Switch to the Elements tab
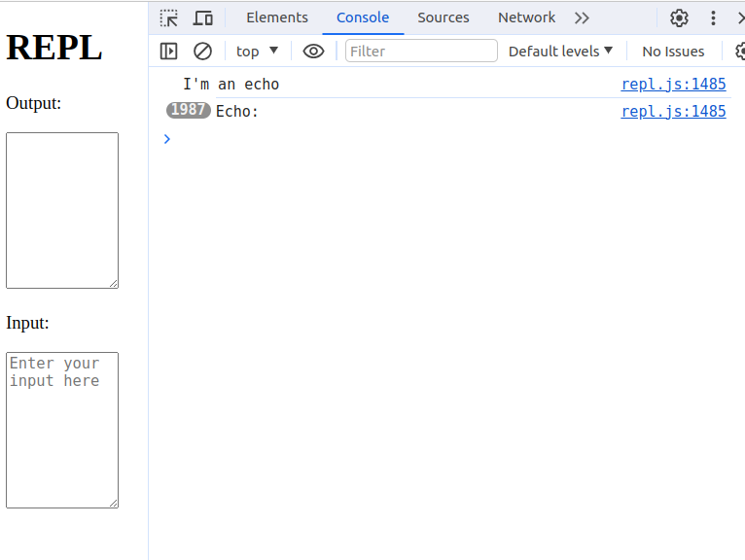The height and width of the screenshot is (560, 745). (277, 17)
